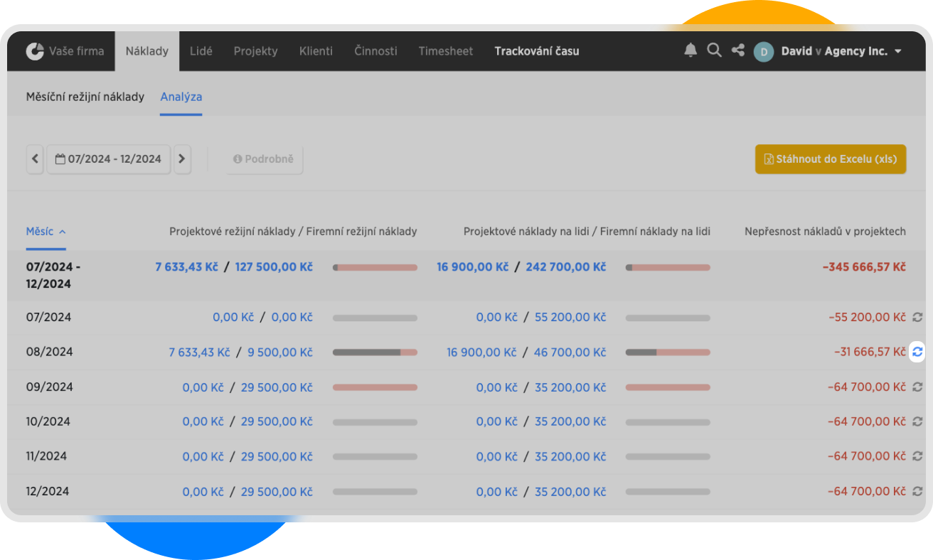Image resolution: width=933 pixels, height=560 pixels.
Task: Open the 07/2024 - 12/2024 date range picker
Action: 109,159
